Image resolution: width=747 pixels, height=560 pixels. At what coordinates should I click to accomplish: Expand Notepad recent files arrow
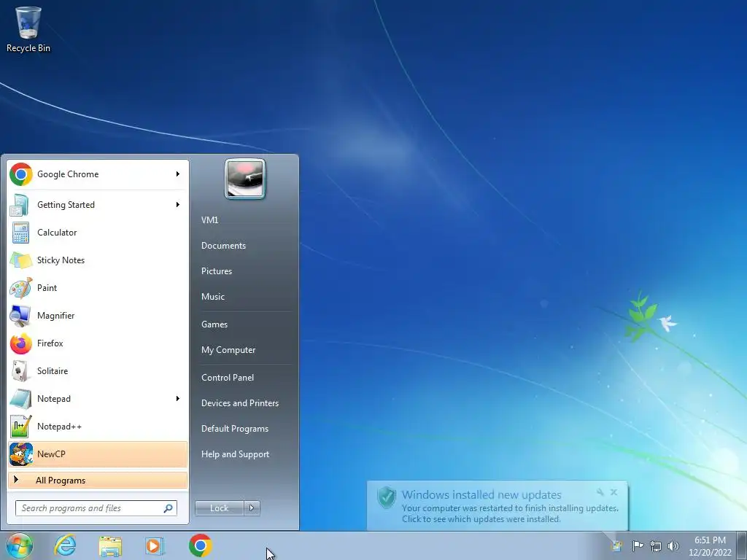[x=178, y=399]
